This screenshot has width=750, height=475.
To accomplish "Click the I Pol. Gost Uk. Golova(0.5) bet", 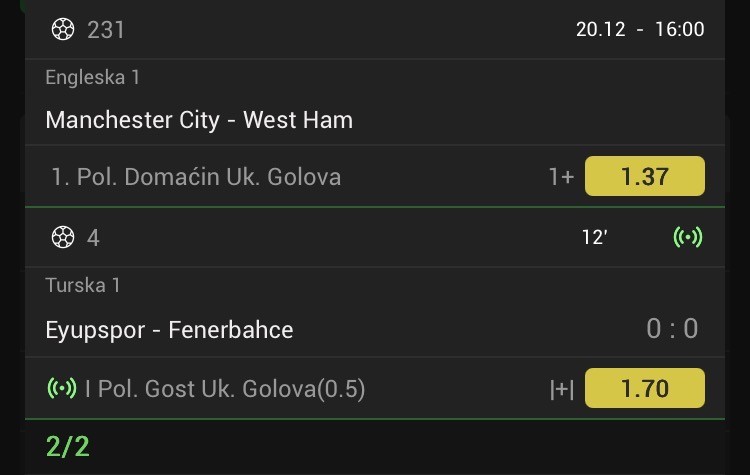I will [x=225, y=388].
